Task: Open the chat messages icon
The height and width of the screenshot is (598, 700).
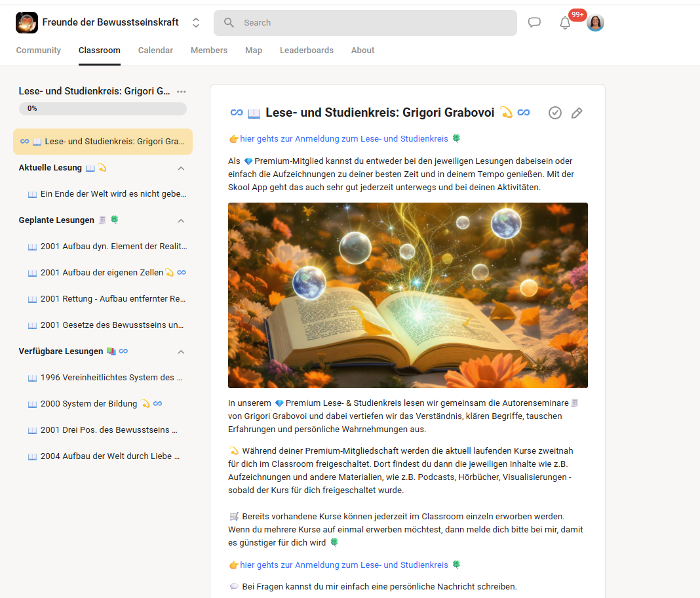Action: click(x=534, y=22)
